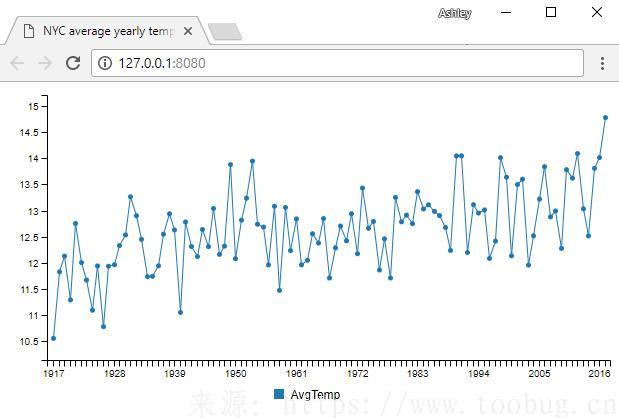Screen dimensions: 619x418
Task: Open a new tab beside current tab
Action: pyautogui.click(x=226, y=32)
